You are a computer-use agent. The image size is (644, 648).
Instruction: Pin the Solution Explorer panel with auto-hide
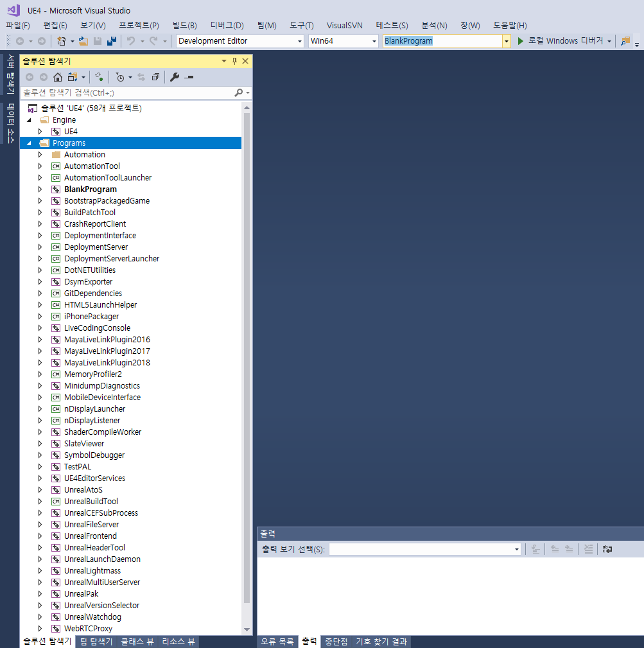pos(234,61)
